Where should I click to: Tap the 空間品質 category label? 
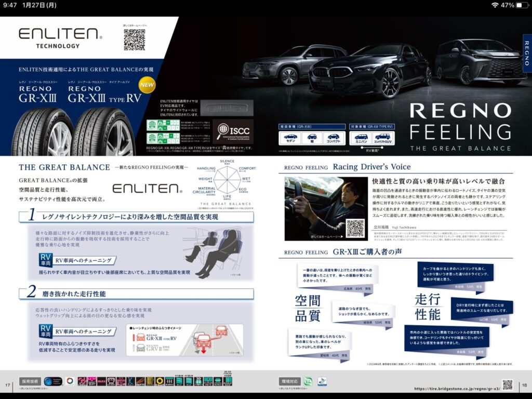308,308
